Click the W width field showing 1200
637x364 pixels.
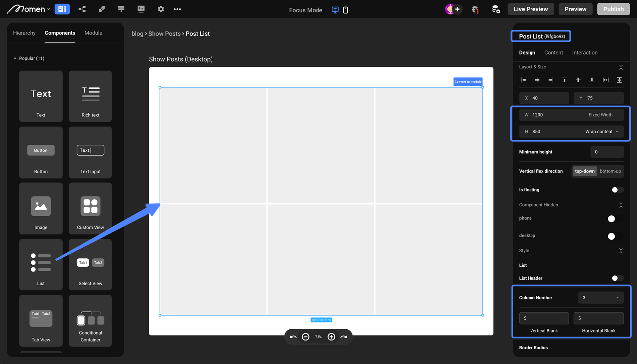[x=571, y=115]
